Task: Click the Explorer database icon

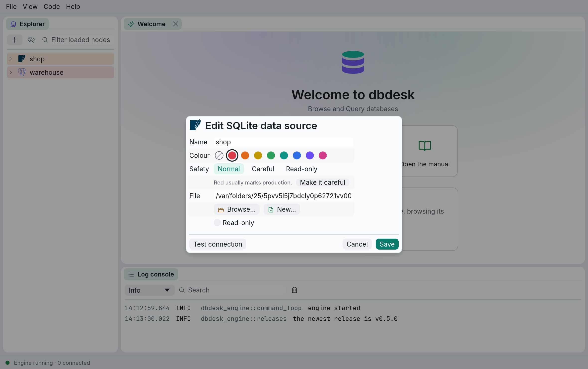Action: [13, 24]
